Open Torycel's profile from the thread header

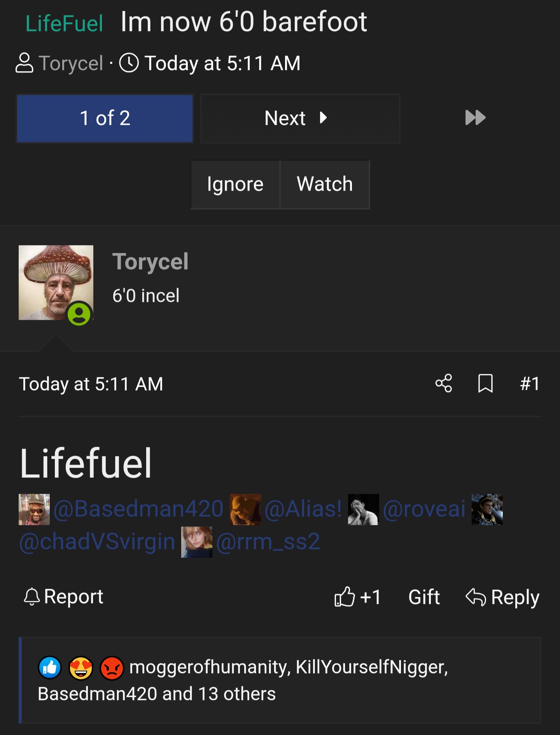(71, 63)
